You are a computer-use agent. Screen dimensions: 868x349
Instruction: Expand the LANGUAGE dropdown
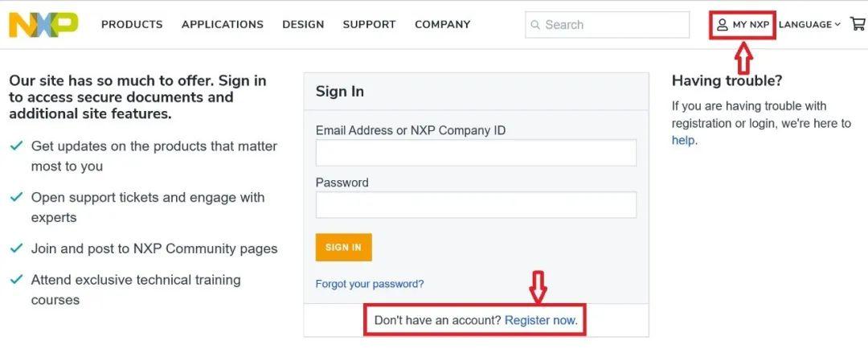(x=805, y=24)
